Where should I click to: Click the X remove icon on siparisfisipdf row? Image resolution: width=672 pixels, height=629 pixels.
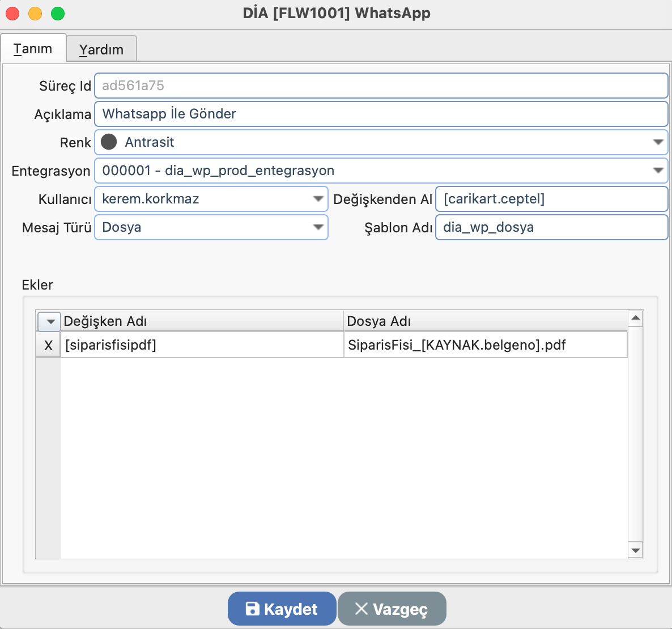pyautogui.click(x=48, y=345)
